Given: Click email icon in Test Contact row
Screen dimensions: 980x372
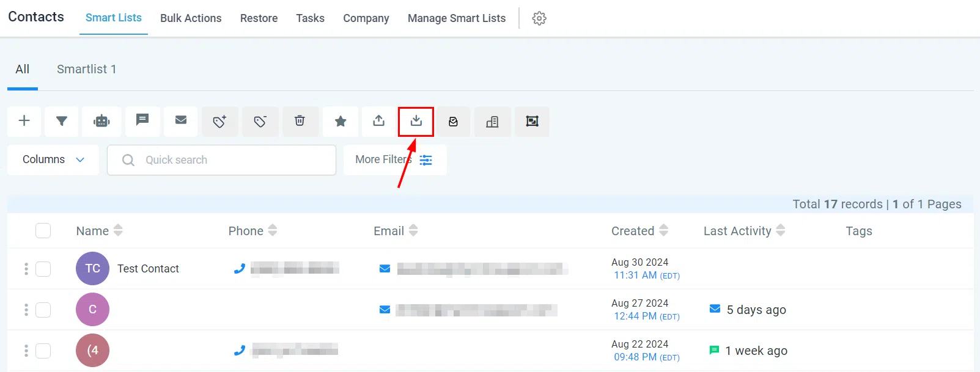Looking at the screenshot, I should pyautogui.click(x=385, y=269).
